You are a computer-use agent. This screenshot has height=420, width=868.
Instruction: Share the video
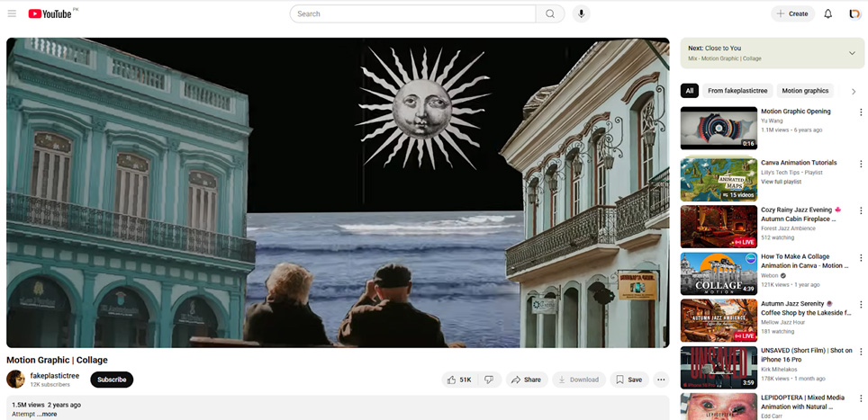coord(526,380)
